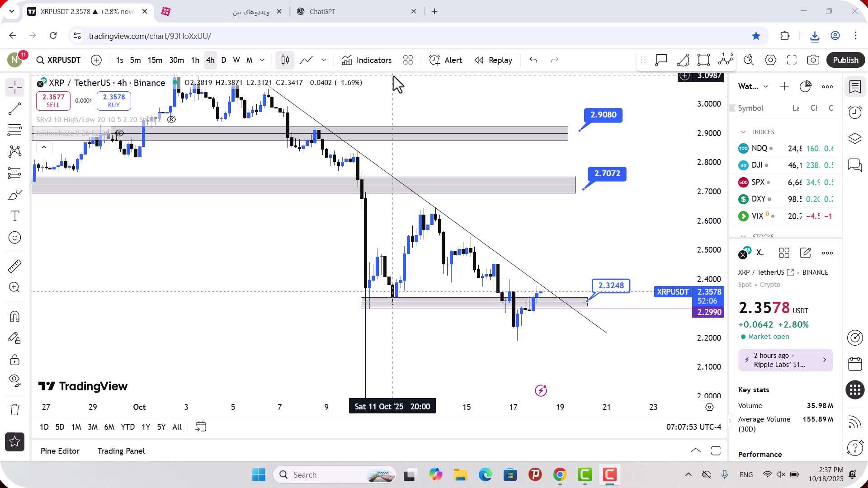Open go to date calendar icon
The height and width of the screenshot is (488, 868).
click(x=201, y=427)
